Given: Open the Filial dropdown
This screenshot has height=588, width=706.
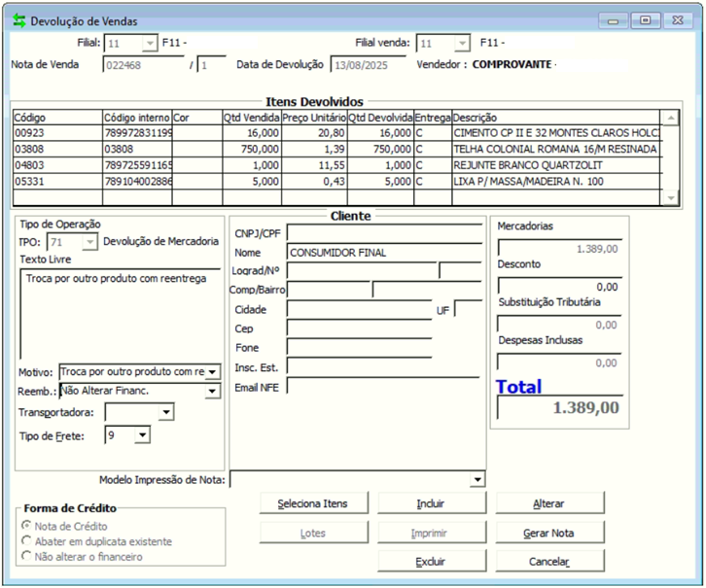Looking at the screenshot, I should [149, 43].
